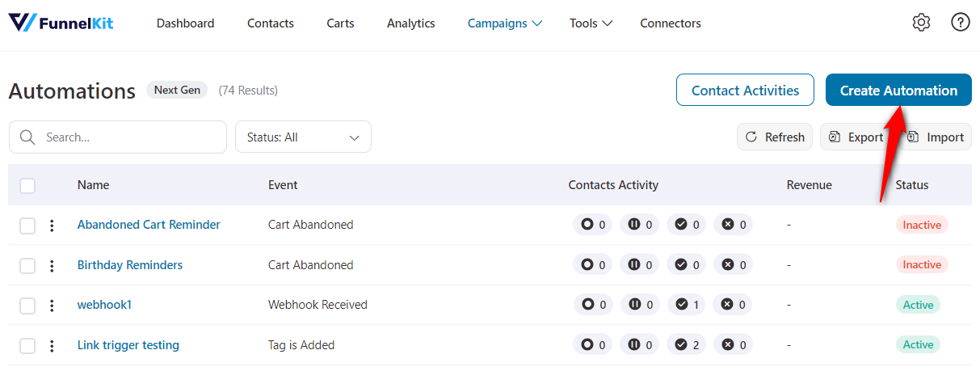Open the Campaigns dropdown menu

(504, 23)
